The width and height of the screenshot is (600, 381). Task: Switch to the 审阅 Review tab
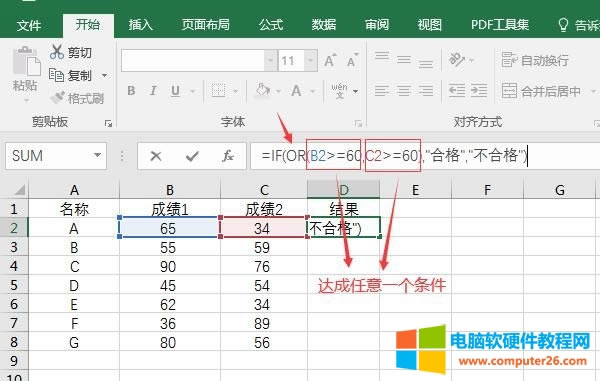tap(377, 25)
